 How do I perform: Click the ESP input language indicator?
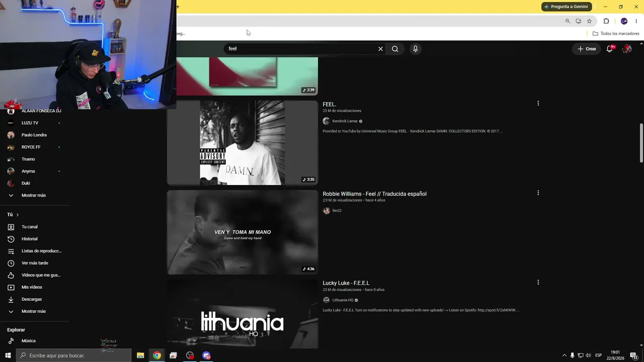pyautogui.click(x=599, y=355)
